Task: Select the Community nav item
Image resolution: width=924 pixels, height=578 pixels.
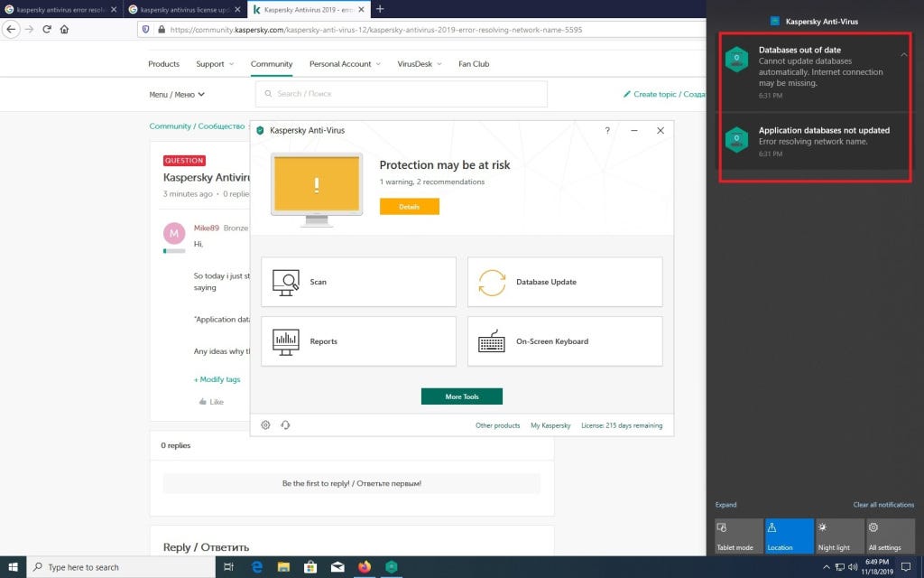Action: [x=271, y=64]
